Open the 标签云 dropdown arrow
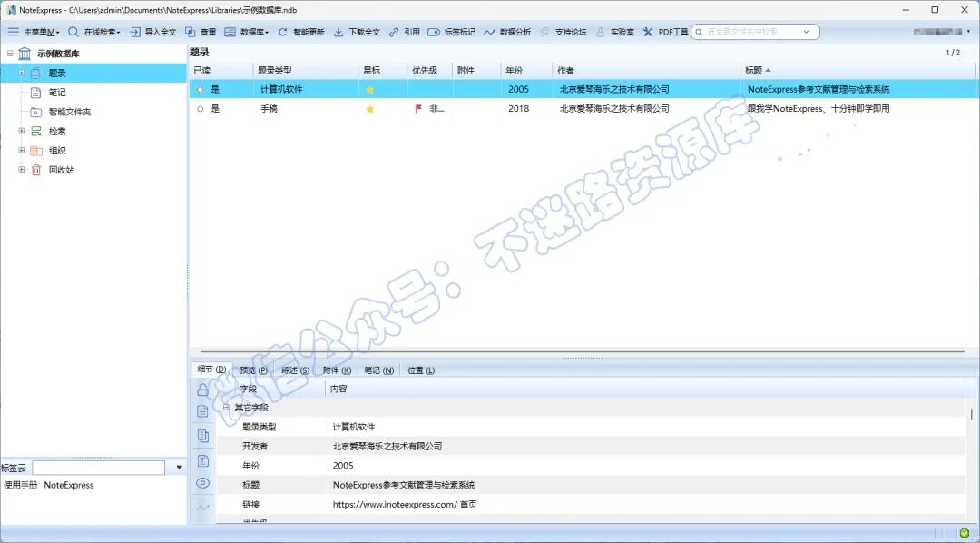 point(180,468)
